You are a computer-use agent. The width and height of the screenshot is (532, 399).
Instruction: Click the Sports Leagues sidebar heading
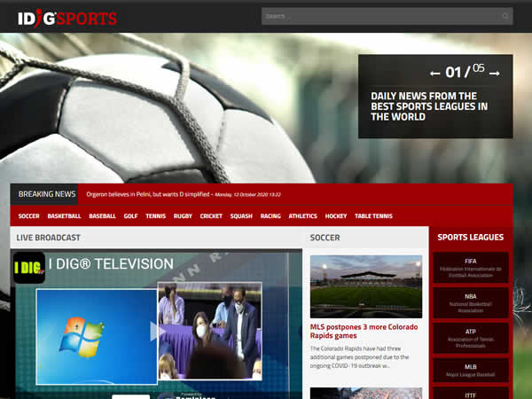pyautogui.click(x=471, y=237)
